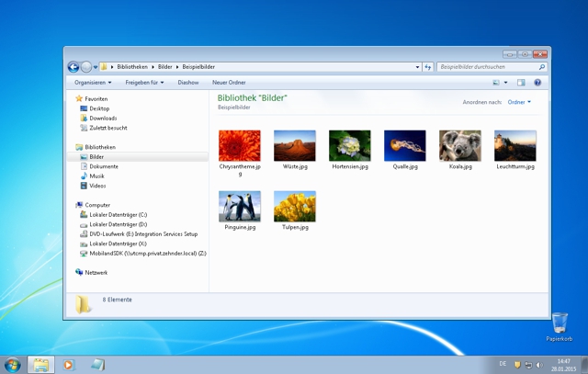
Task: Open Lokaler Datenträger (C:) drive
Action: (x=117, y=214)
